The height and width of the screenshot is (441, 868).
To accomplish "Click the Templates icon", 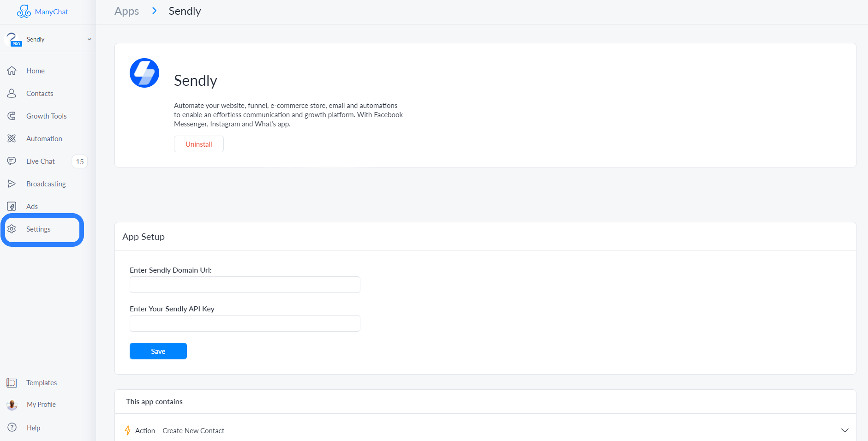I will tap(12, 382).
